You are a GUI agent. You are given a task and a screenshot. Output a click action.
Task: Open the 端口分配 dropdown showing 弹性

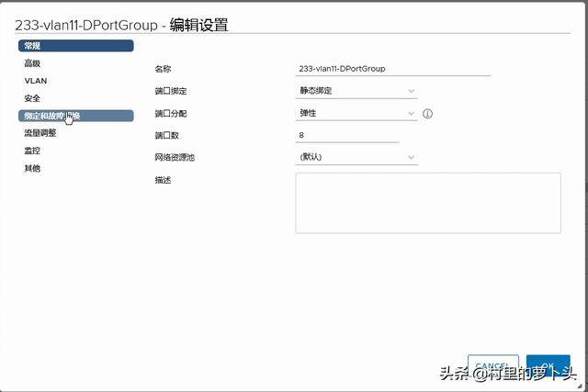point(356,113)
